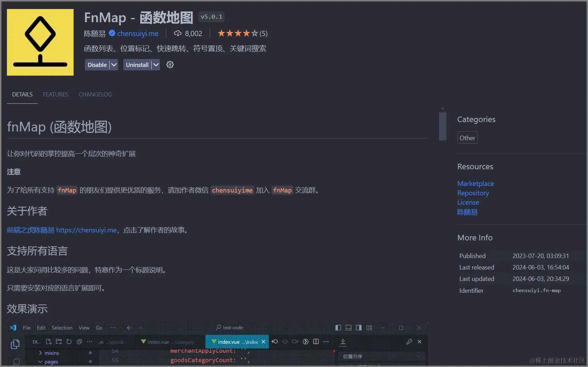The image size is (588, 367).
Task: Open the 前端之虎陈随易 https://chensuiyi.me readme link
Action: (62, 230)
